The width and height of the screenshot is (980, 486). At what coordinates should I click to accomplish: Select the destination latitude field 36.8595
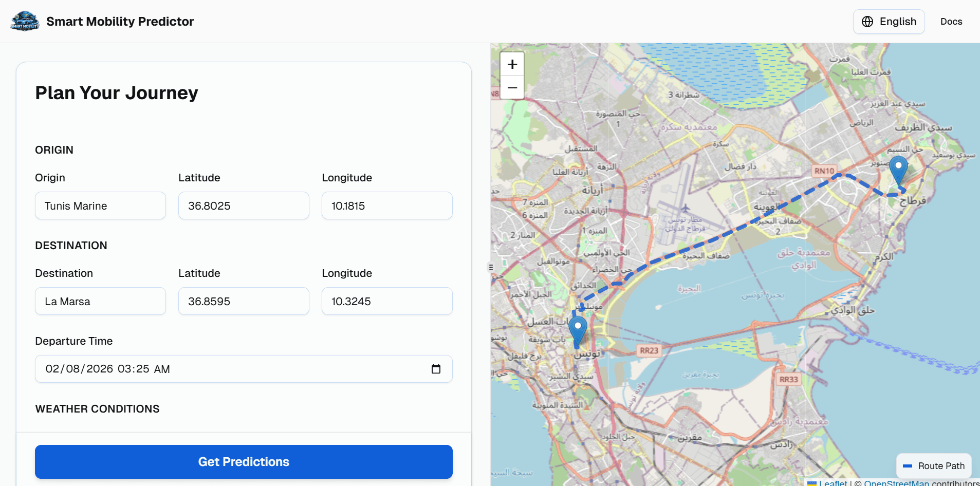[x=244, y=301]
